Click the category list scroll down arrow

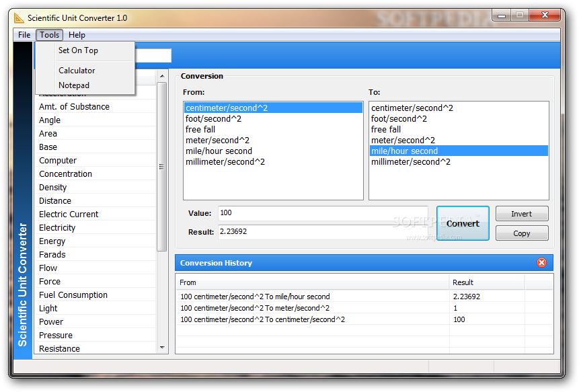(162, 348)
